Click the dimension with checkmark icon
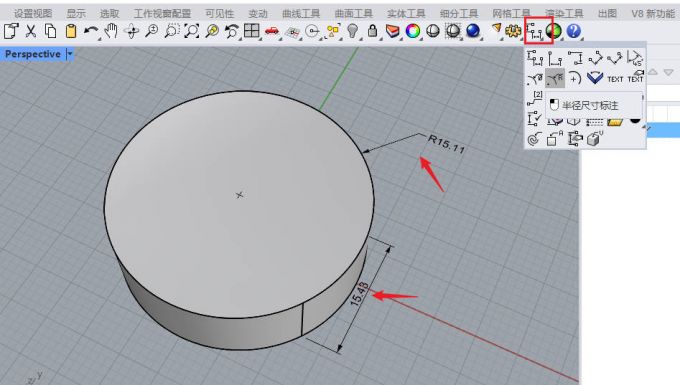 click(535, 119)
